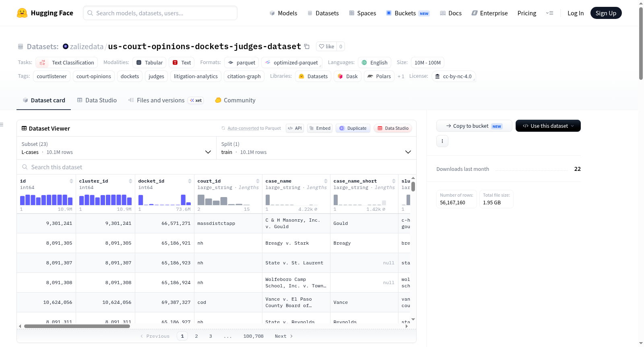
Task: Filter by optimized-parquet format tag
Action: click(x=292, y=62)
